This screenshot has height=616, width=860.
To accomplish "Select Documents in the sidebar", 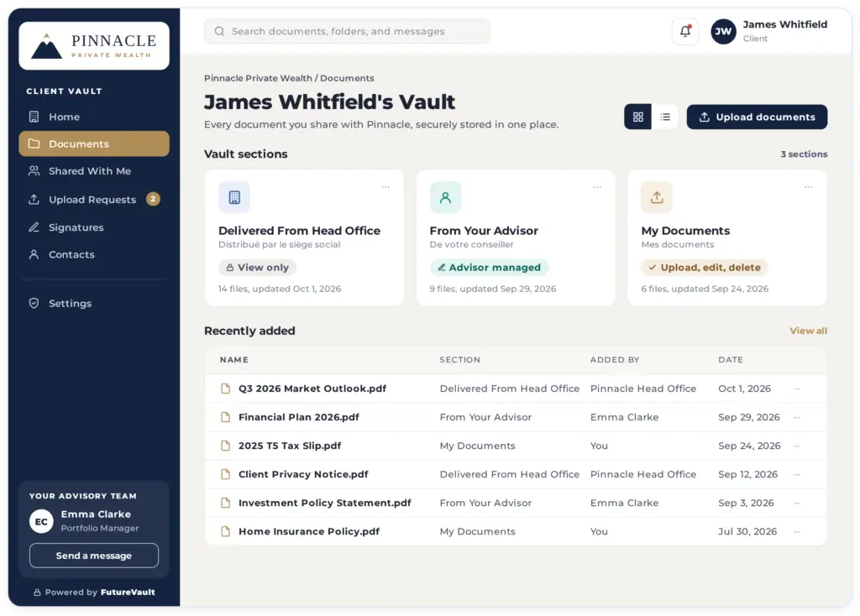I will (94, 144).
